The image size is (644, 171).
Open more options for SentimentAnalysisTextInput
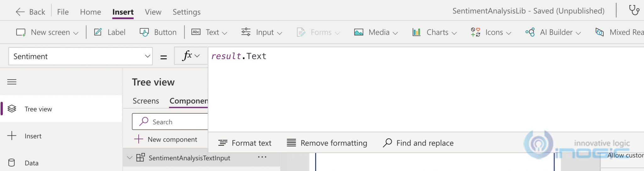[x=262, y=157]
